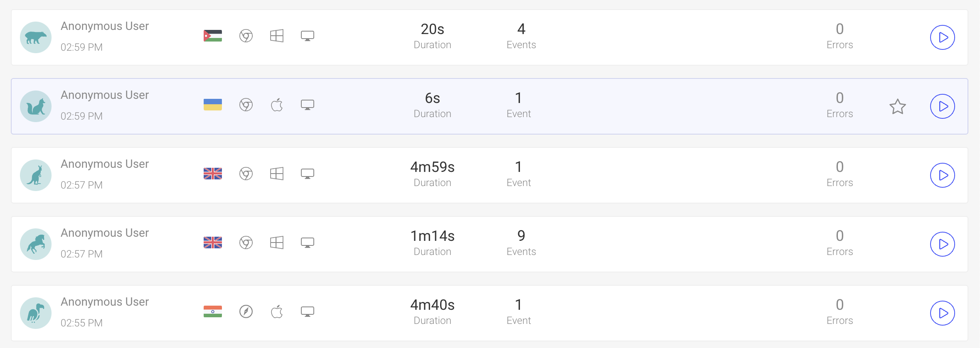
Task: Click the 02:59 PM timestamp on the squirrel session
Action: 82,116
